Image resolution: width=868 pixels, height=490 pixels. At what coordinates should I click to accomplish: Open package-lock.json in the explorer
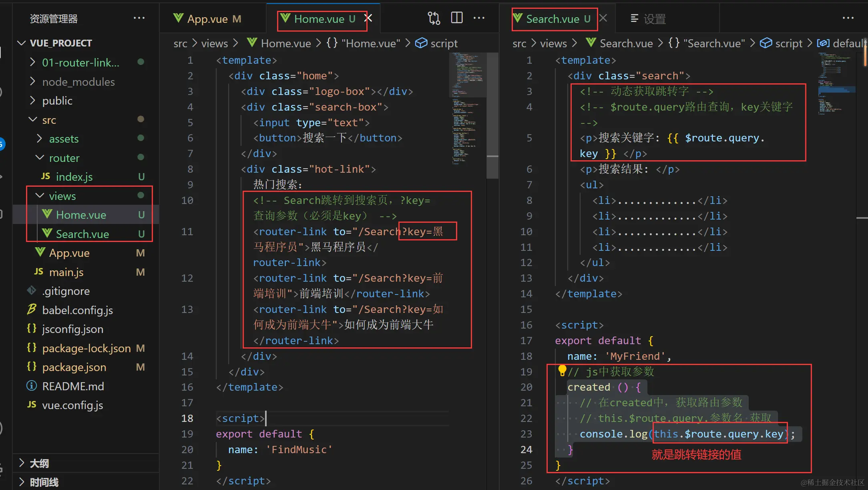[86, 348]
